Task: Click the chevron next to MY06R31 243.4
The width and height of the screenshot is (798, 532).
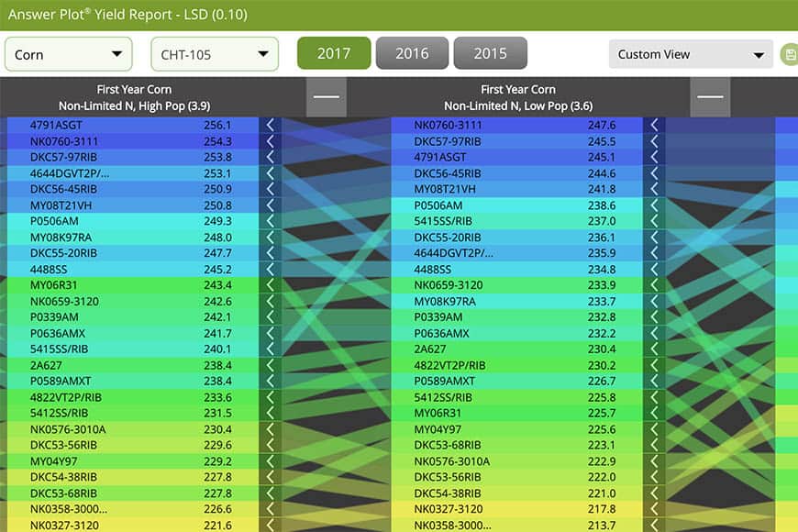Action: (270, 285)
